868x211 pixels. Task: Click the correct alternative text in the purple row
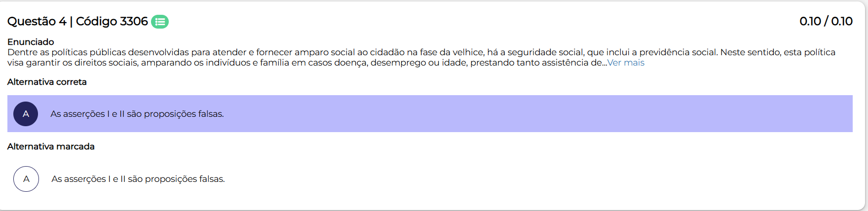pyautogui.click(x=137, y=114)
